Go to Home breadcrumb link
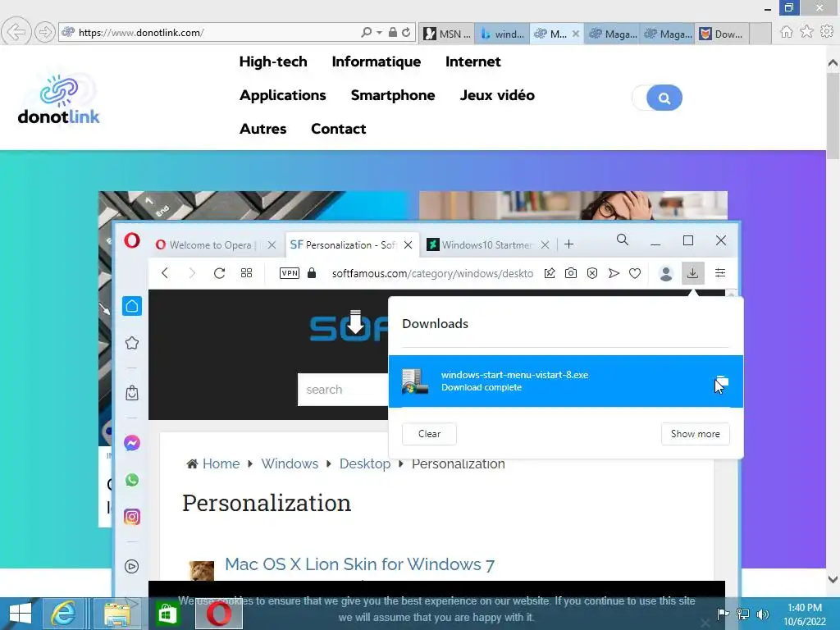The height and width of the screenshot is (630, 840). tap(221, 463)
